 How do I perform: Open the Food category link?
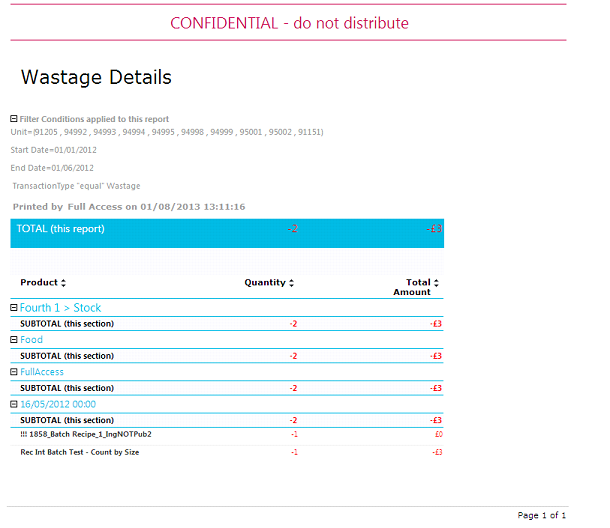(32, 340)
